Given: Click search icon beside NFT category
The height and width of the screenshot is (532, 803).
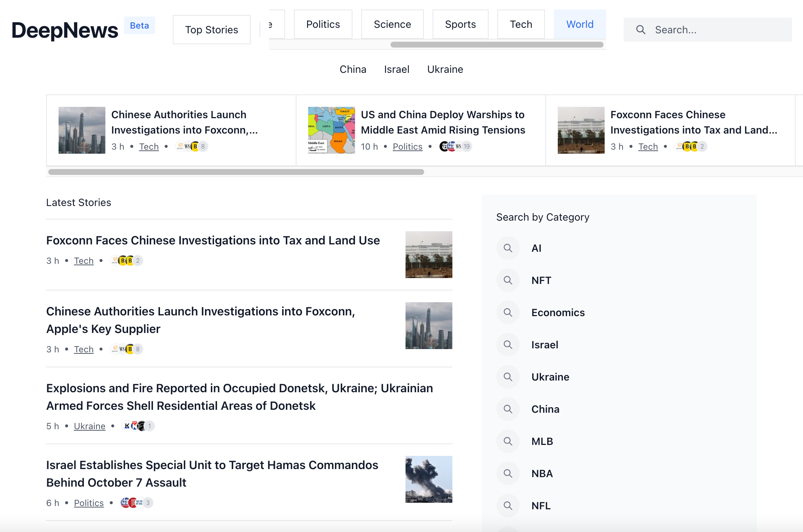Looking at the screenshot, I should [508, 280].
